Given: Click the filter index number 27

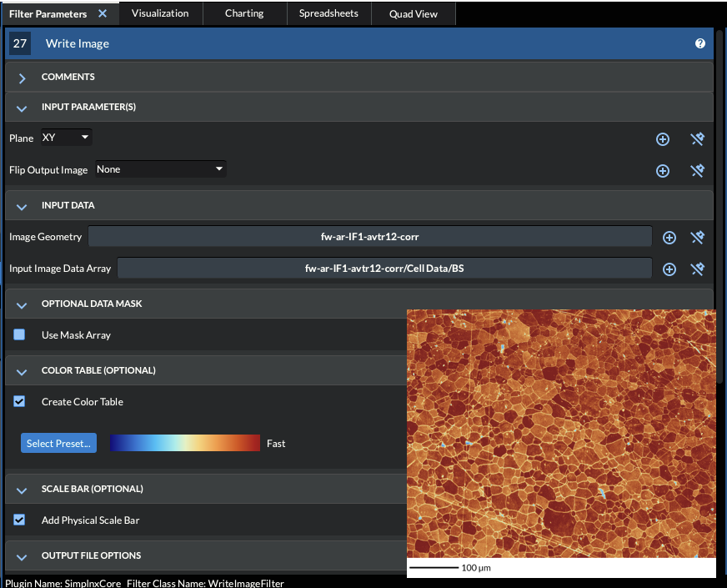Looking at the screenshot, I should [20, 43].
